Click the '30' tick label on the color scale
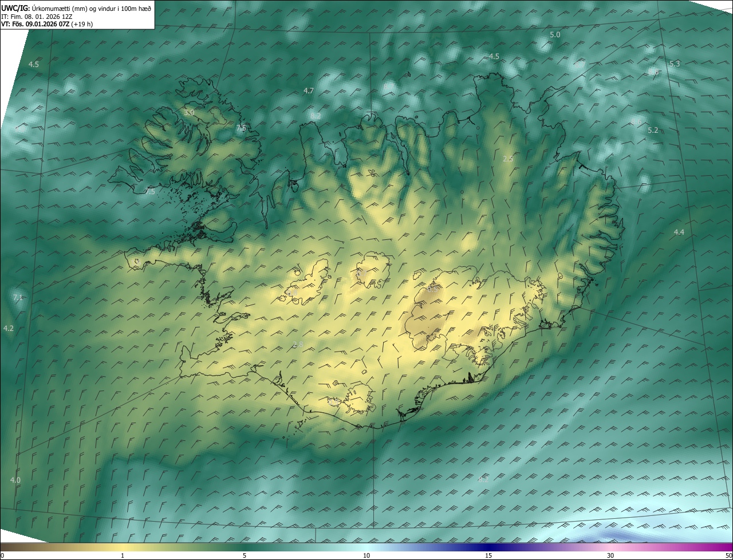 tap(610, 555)
